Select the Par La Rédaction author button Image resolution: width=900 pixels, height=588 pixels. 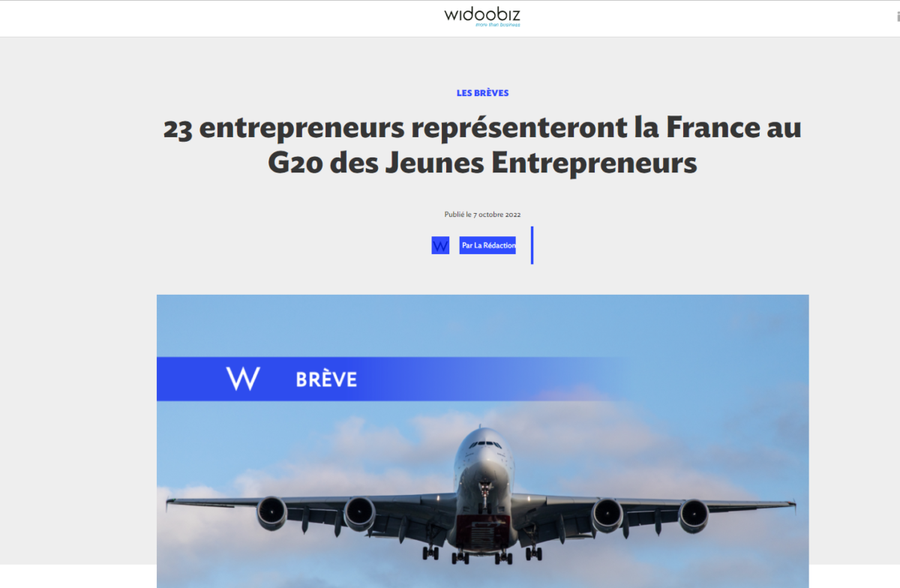click(487, 245)
